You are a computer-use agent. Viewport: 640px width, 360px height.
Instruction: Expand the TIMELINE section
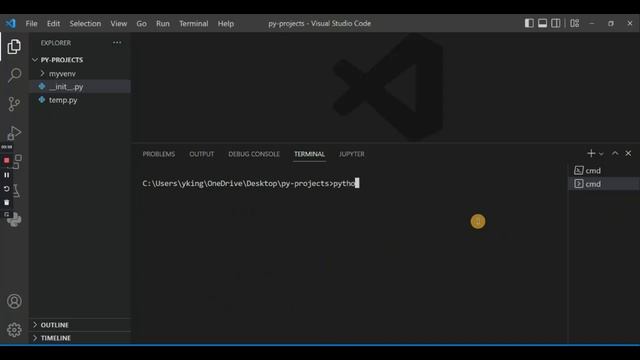[x=80, y=338]
